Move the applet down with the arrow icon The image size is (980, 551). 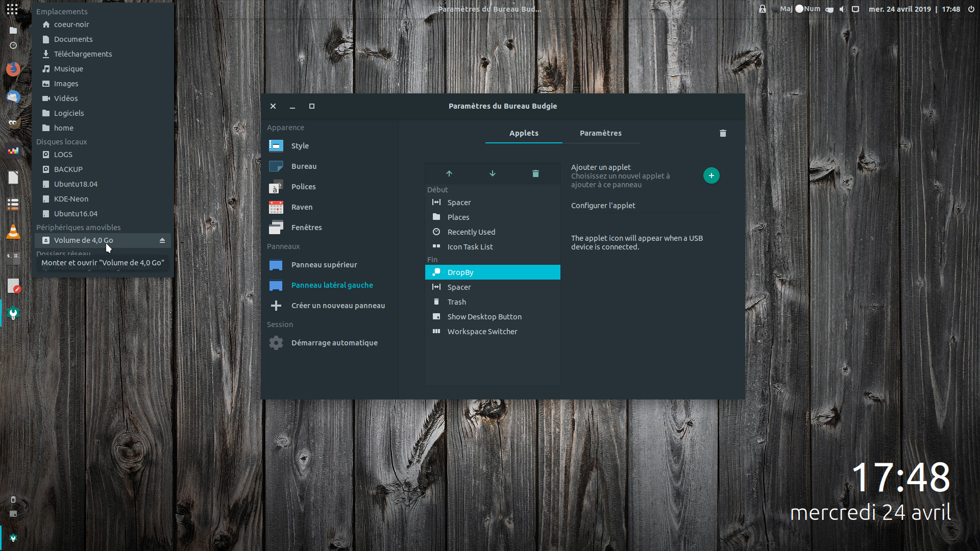pos(493,174)
